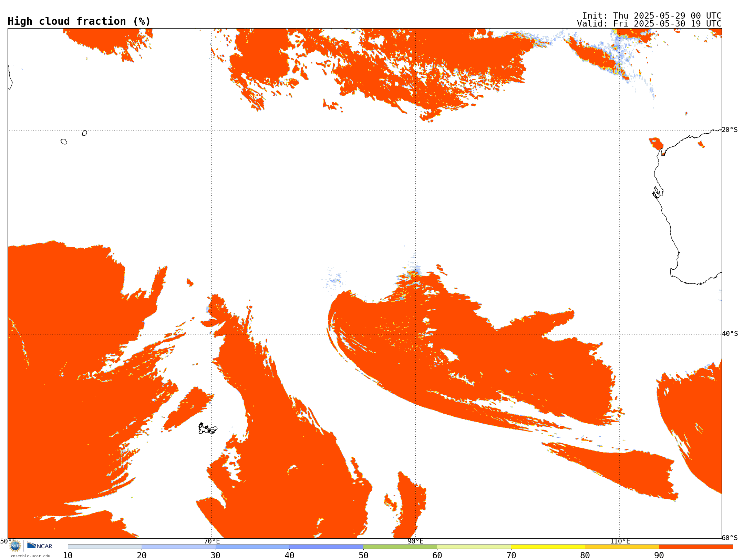The height and width of the screenshot is (560, 744).
Task: Click the colorbar tick label 90
Action: [659, 555]
